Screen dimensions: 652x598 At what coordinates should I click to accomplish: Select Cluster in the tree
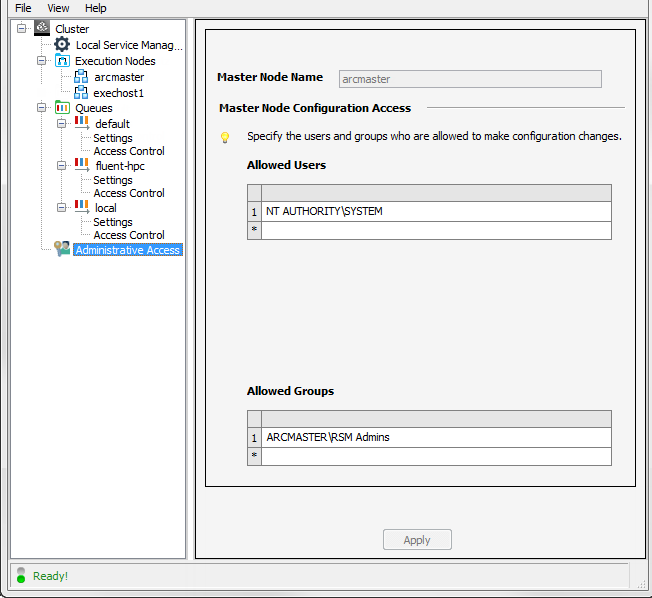72,29
